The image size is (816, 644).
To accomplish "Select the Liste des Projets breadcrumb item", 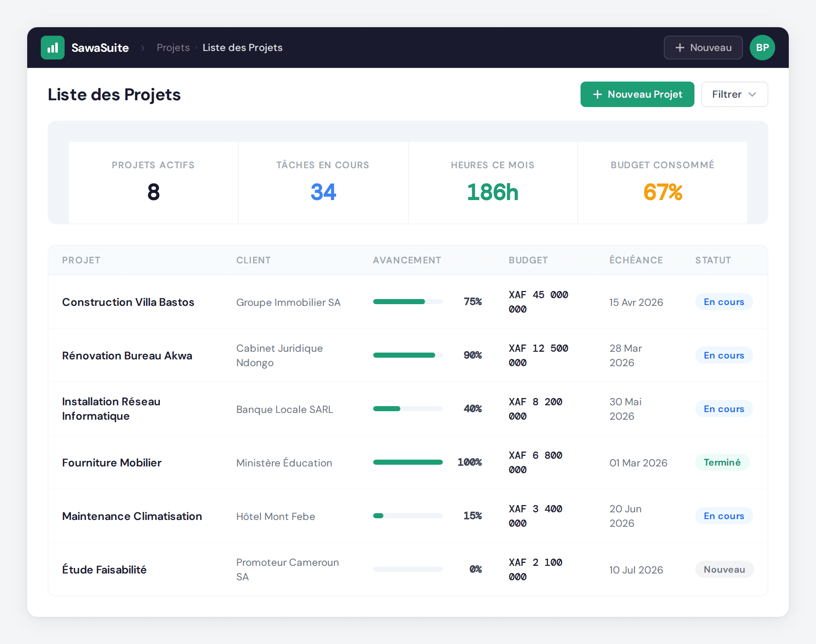I will pos(242,48).
